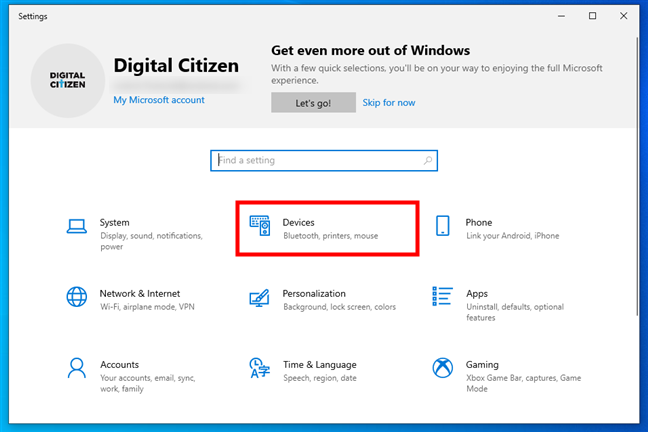
Task: Open the Personalization paintbrush icon
Action: pos(260,298)
